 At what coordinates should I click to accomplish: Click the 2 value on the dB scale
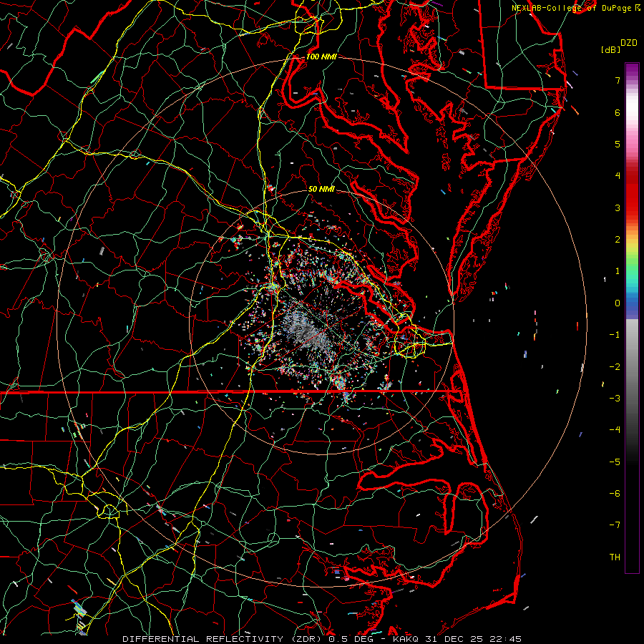tap(618, 240)
